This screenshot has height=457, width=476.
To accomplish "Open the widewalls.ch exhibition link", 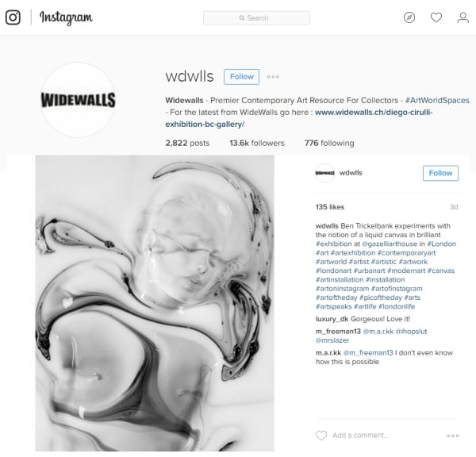I will 299,118.
